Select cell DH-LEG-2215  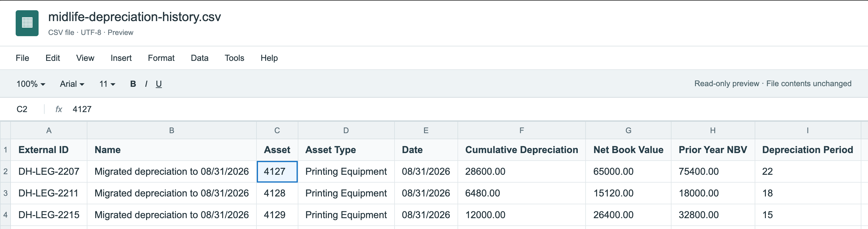pos(49,215)
